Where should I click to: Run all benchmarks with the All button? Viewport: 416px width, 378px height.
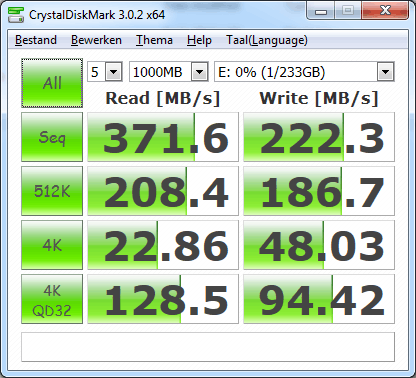(52, 83)
